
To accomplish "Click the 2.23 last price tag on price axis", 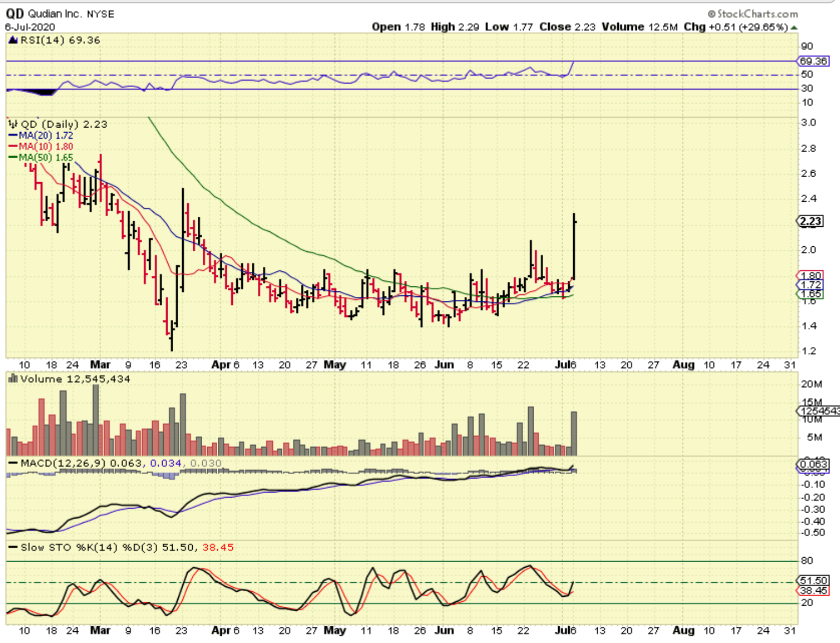I will tap(810, 221).
